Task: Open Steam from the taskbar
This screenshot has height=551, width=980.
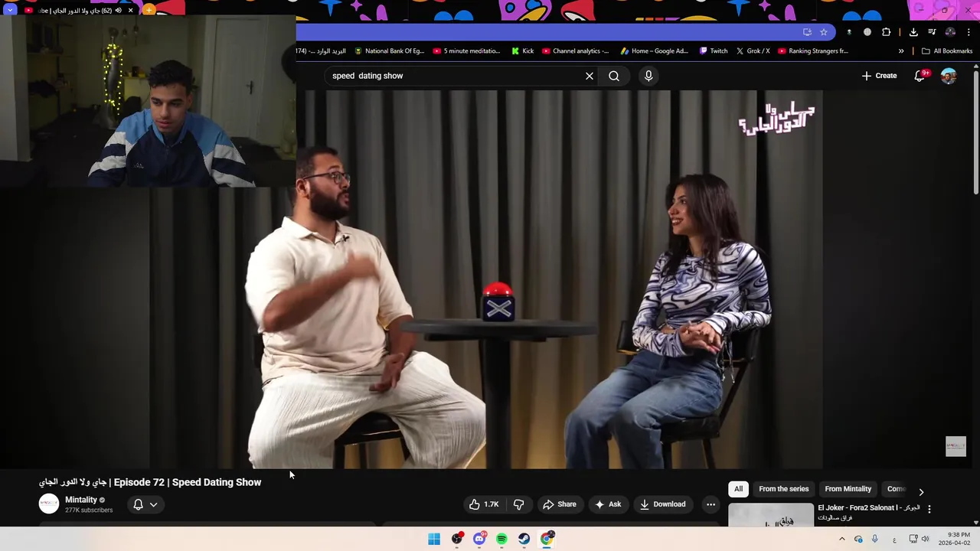Action: click(x=524, y=539)
